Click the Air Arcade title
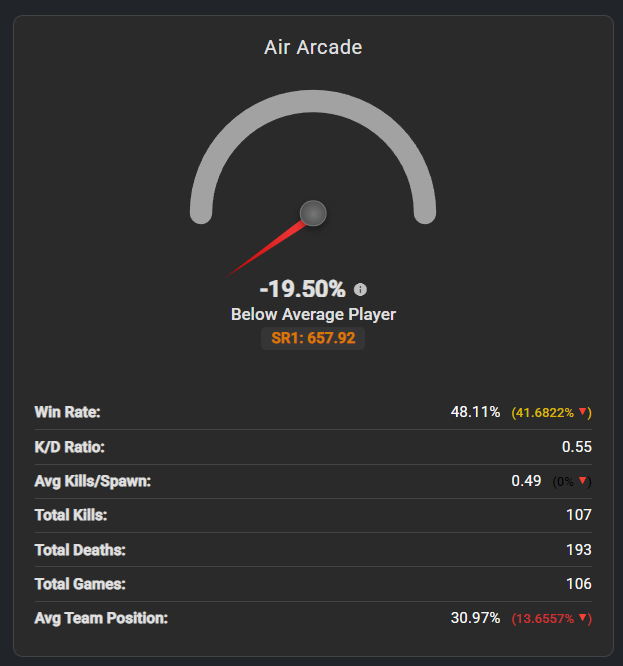The image size is (623, 666). (313, 47)
